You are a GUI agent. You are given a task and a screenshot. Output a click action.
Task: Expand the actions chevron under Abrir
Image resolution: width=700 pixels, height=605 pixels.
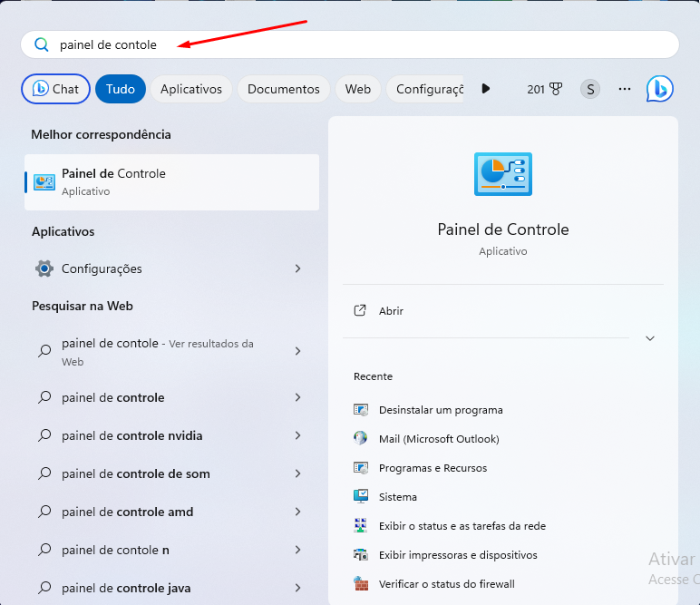pos(649,338)
